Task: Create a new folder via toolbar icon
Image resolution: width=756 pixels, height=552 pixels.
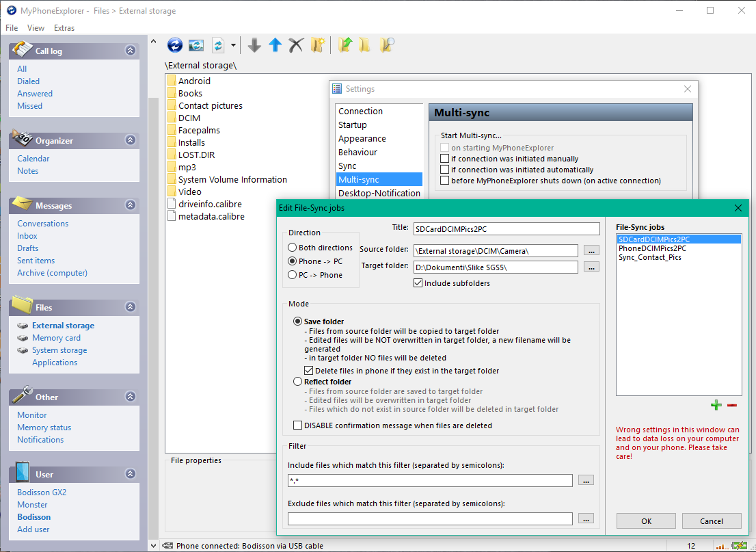Action: tap(317, 45)
